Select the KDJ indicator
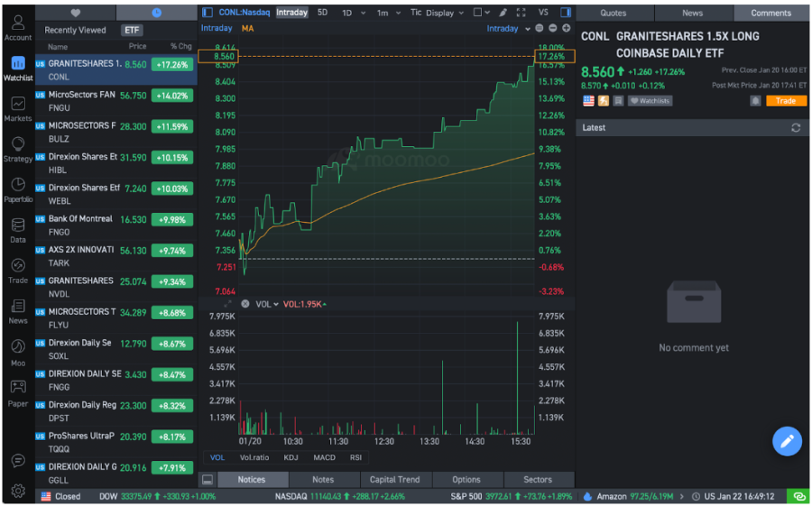This screenshot has height=506, width=812. 291,457
